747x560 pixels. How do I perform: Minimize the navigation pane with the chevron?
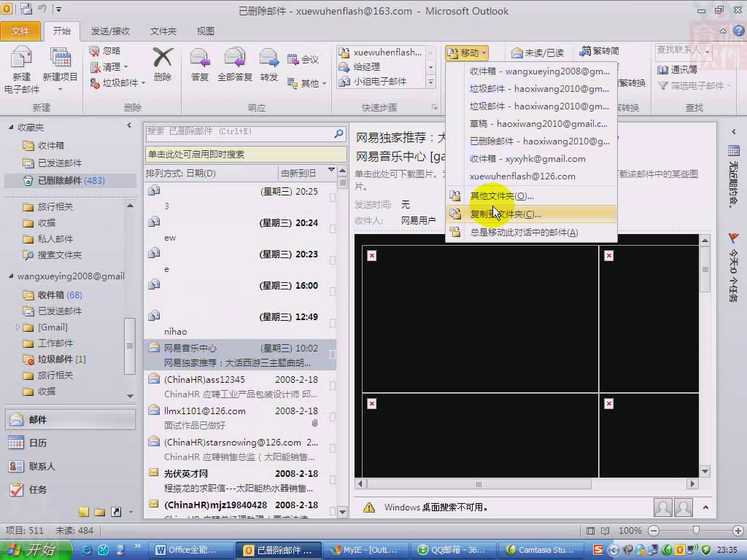pos(128,125)
